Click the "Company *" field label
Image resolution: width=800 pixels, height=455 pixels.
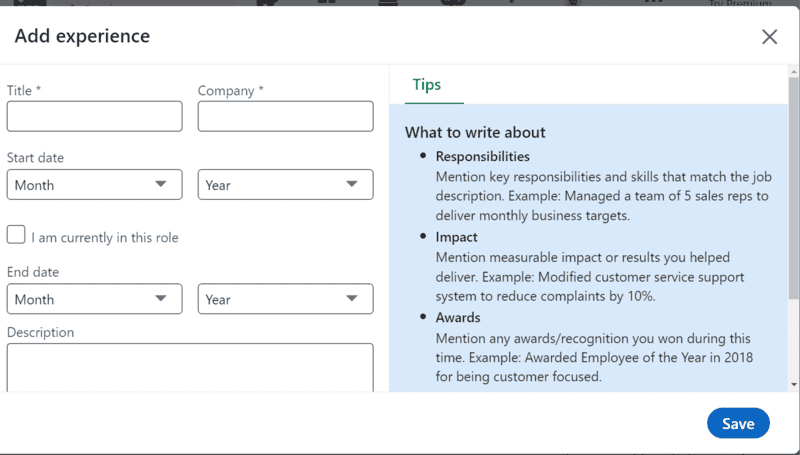[x=231, y=91]
